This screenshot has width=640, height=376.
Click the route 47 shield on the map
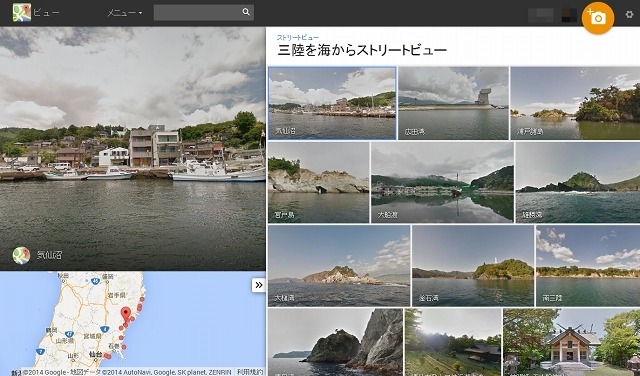tap(69, 334)
